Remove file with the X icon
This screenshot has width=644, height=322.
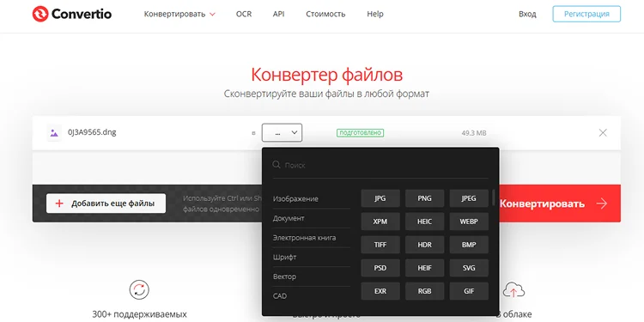(603, 132)
